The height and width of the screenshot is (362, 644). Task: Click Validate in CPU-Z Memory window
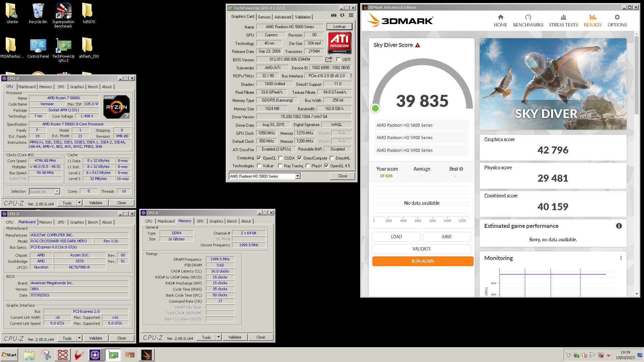(235, 338)
